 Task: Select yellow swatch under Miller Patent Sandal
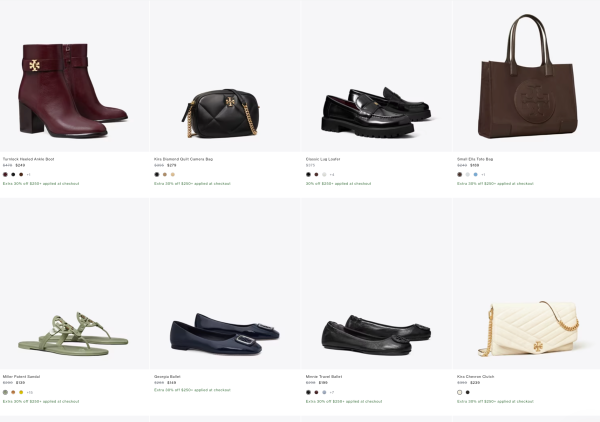click(x=21, y=392)
